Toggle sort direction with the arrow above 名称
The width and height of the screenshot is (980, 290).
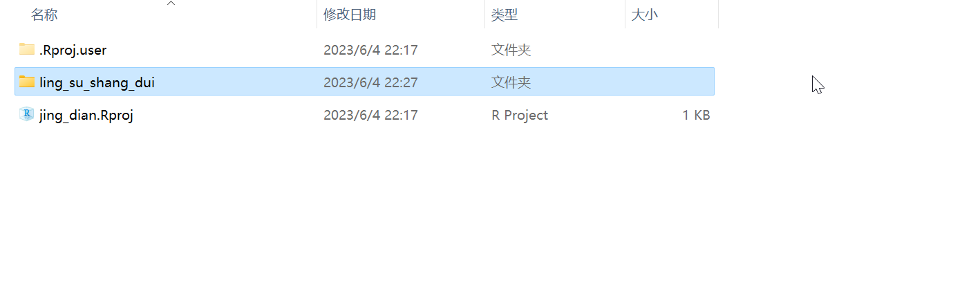click(x=171, y=3)
